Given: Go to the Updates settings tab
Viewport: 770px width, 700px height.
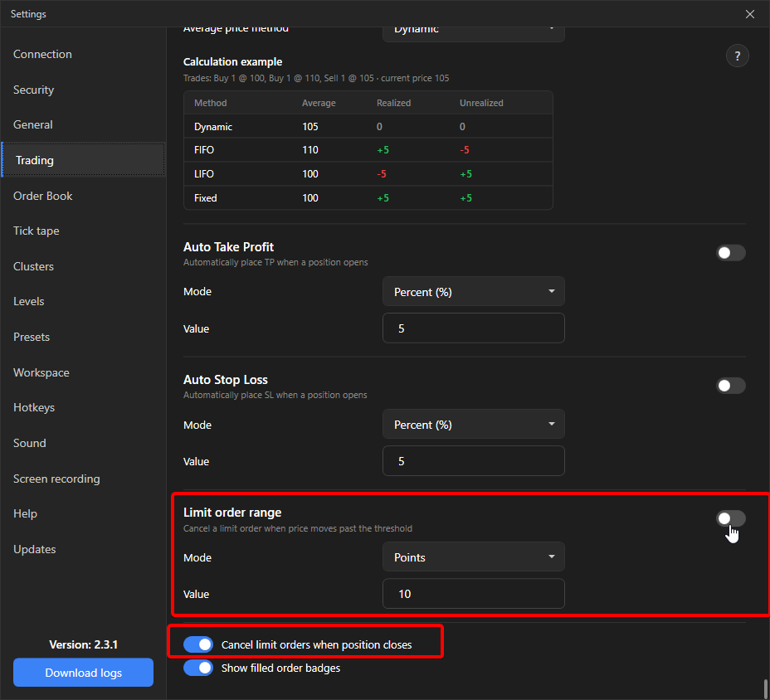Looking at the screenshot, I should pos(84,549).
